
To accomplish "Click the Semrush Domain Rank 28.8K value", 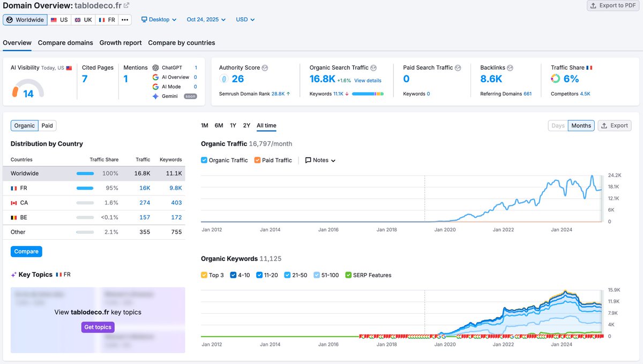I will tap(278, 94).
